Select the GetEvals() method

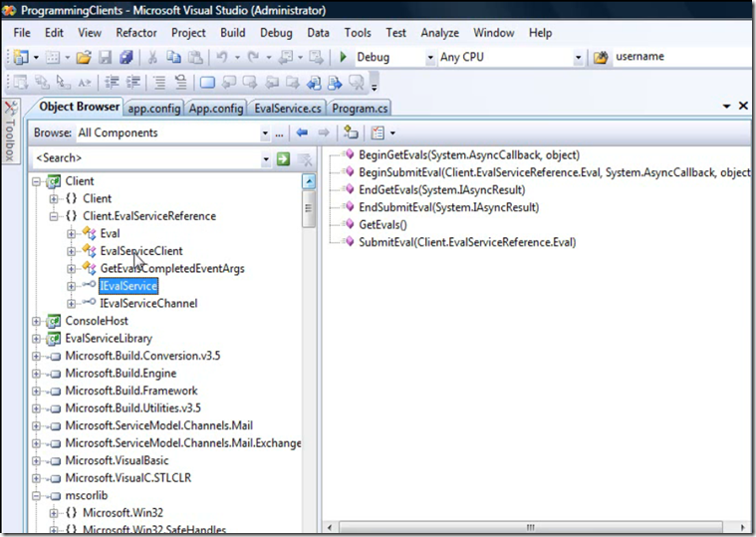[x=382, y=224]
